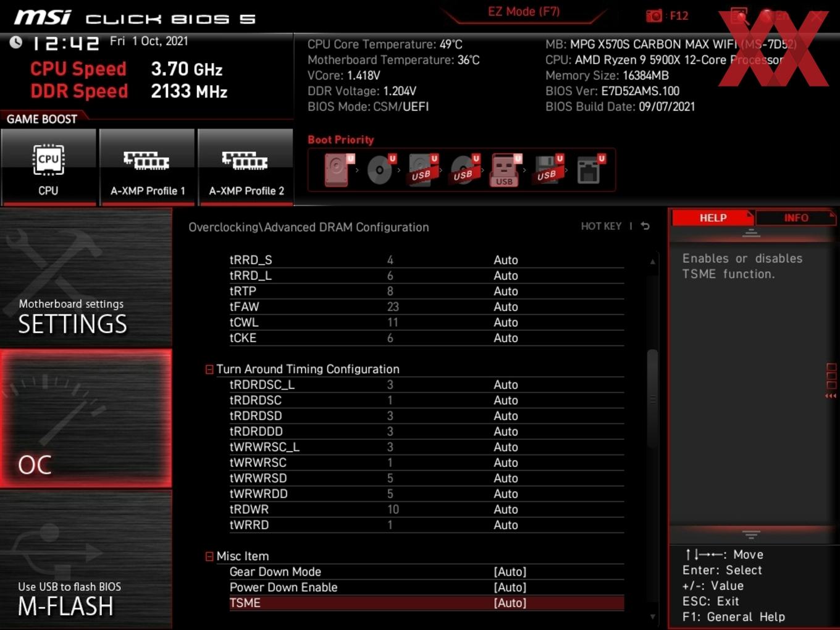The width and height of the screenshot is (840, 630).
Task: Click the settings list scrollbar thumb
Action: [x=652, y=400]
